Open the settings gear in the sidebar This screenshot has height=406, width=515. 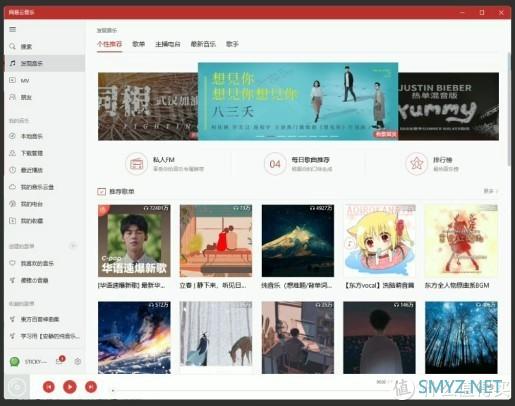tap(78, 361)
